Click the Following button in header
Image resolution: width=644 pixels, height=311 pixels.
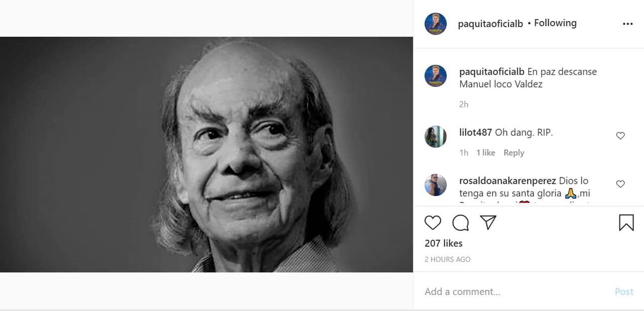(x=555, y=23)
